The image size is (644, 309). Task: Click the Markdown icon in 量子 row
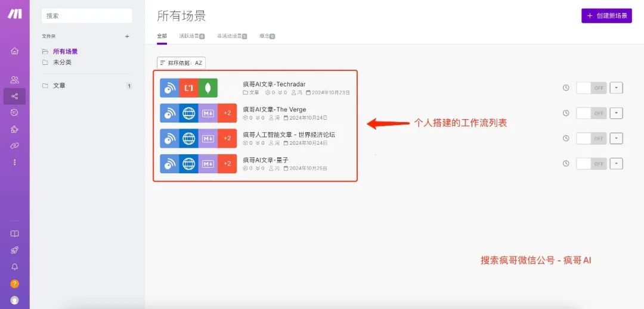pos(208,164)
